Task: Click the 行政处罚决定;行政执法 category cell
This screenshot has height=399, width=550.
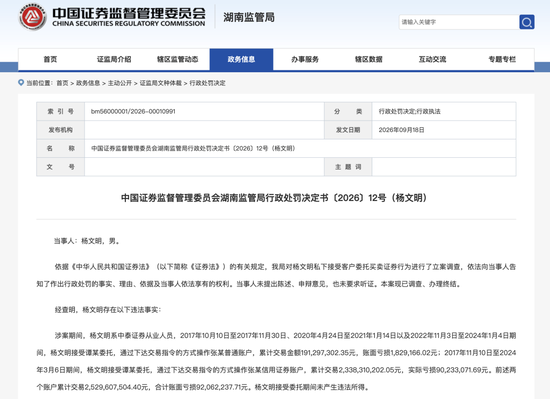Action: click(444, 111)
